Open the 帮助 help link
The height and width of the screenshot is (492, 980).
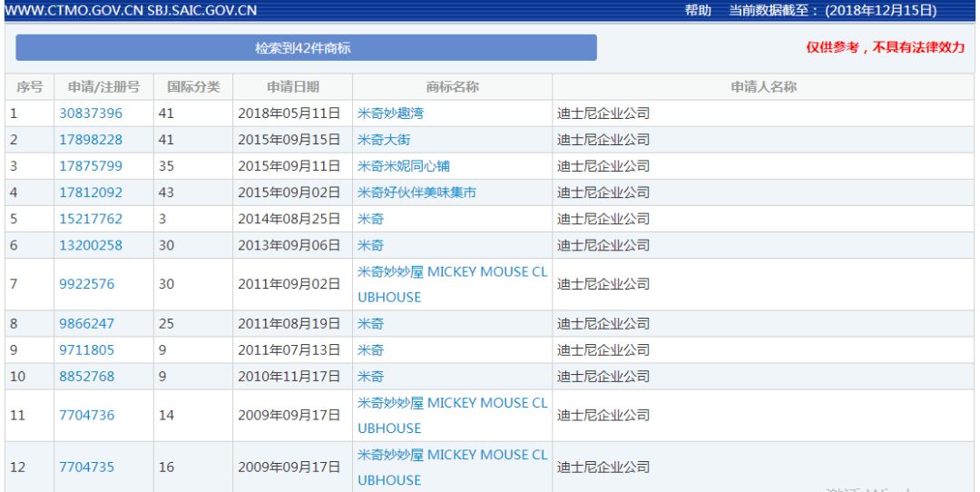[698, 10]
